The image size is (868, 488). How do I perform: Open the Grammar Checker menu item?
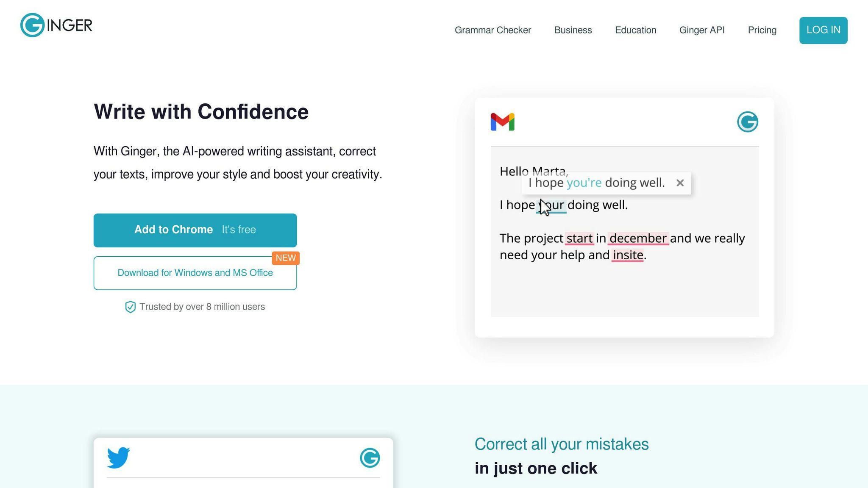click(492, 30)
